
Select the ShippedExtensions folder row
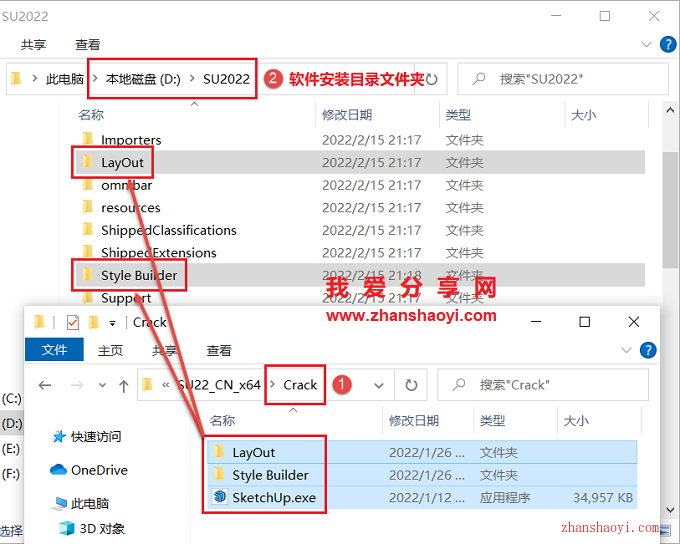(360, 252)
